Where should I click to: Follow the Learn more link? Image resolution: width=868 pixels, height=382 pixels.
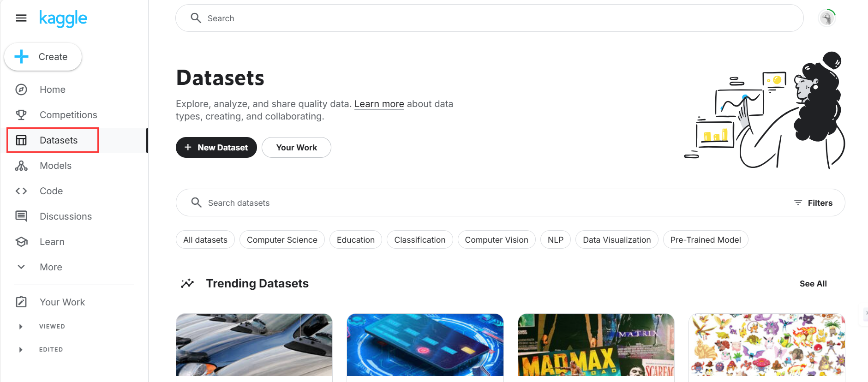click(x=379, y=104)
